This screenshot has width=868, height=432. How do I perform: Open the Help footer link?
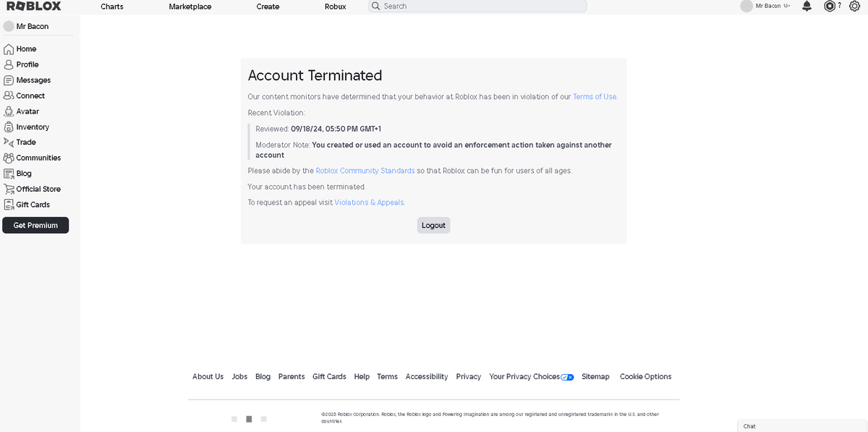point(362,377)
